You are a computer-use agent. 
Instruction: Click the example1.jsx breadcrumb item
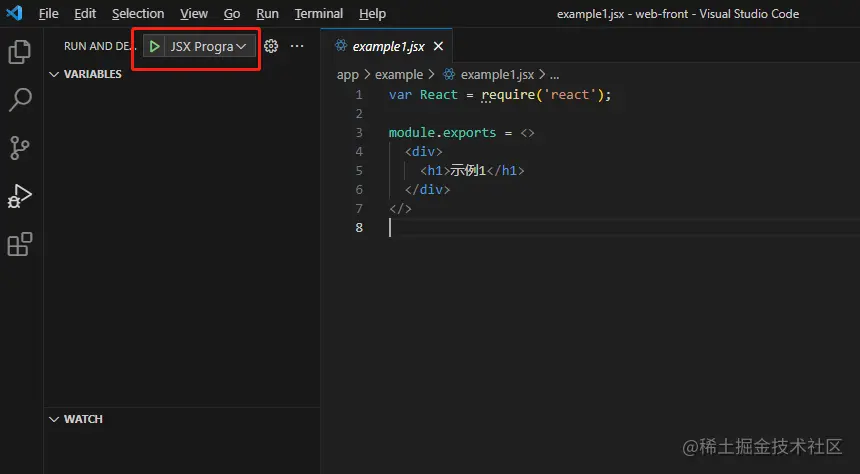tap(497, 75)
